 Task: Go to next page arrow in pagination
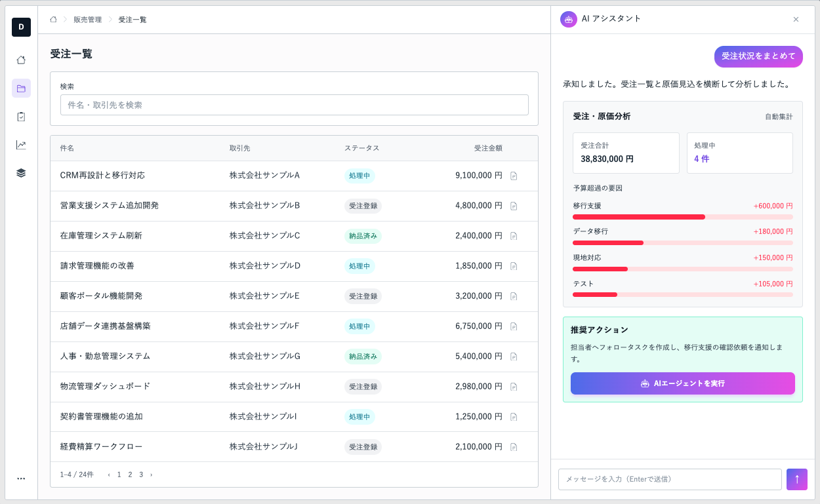click(x=151, y=475)
